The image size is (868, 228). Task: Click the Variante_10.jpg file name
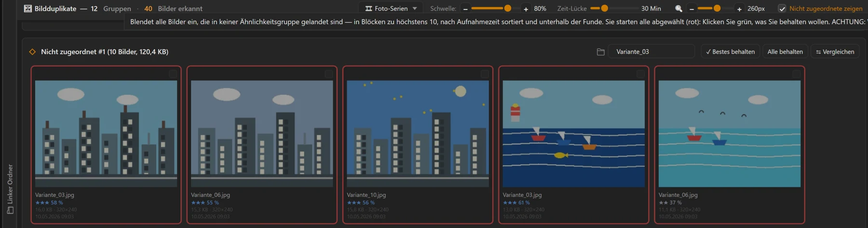coord(366,195)
